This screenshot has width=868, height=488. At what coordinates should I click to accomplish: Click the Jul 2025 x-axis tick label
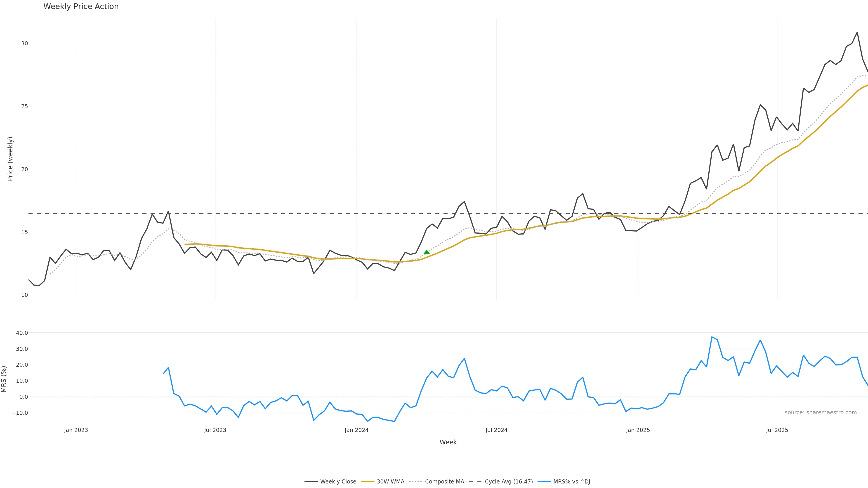(777, 430)
